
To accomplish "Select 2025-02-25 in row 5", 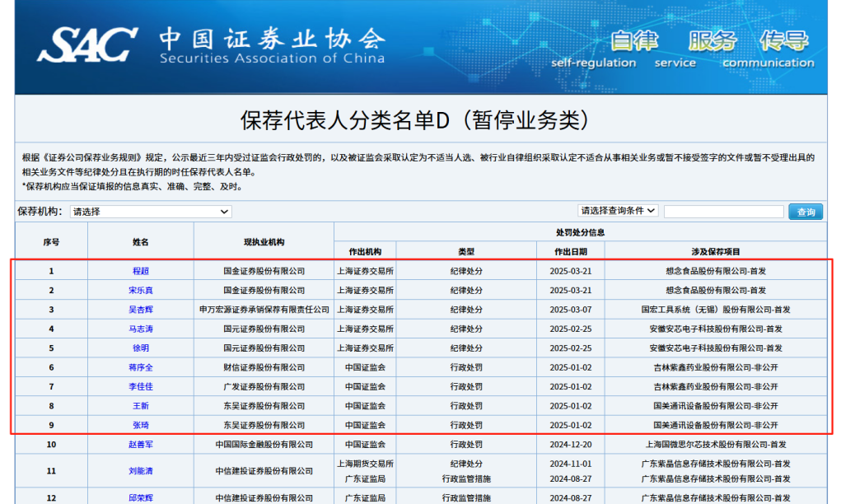I will pyautogui.click(x=571, y=348).
